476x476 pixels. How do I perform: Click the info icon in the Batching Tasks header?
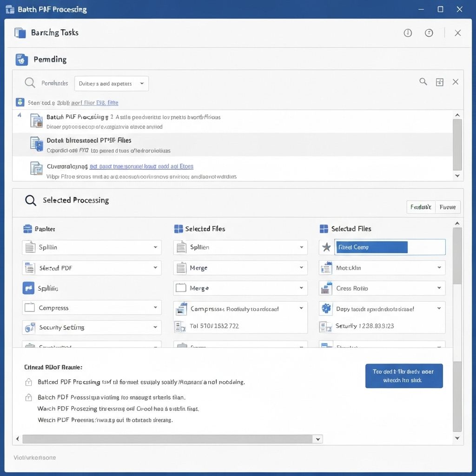[408, 33]
